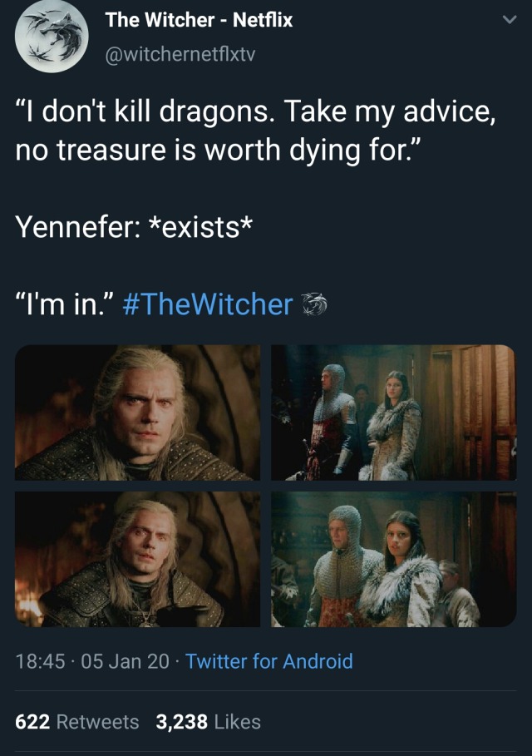Click the 18:45 tweet timestamp
Image resolution: width=532 pixels, height=756 pixels.
[x=40, y=661]
